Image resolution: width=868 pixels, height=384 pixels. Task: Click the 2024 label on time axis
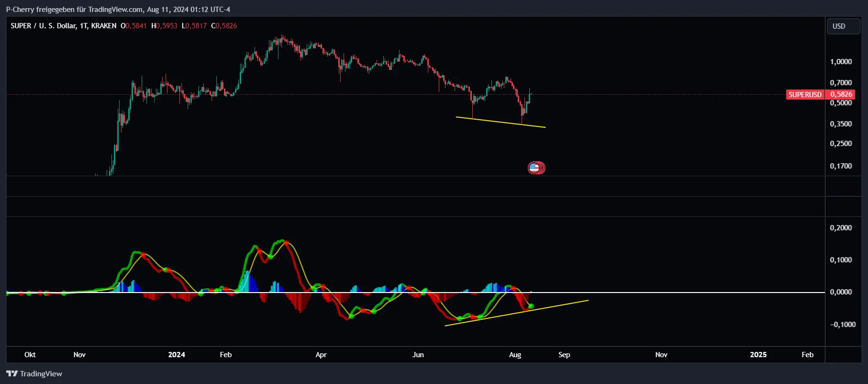[177, 355]
